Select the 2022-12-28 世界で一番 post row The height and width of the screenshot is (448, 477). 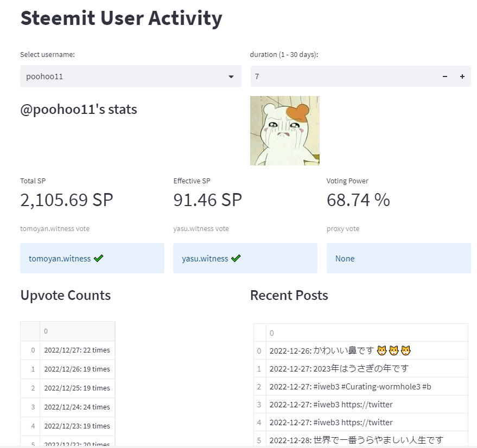coord(357,440)
